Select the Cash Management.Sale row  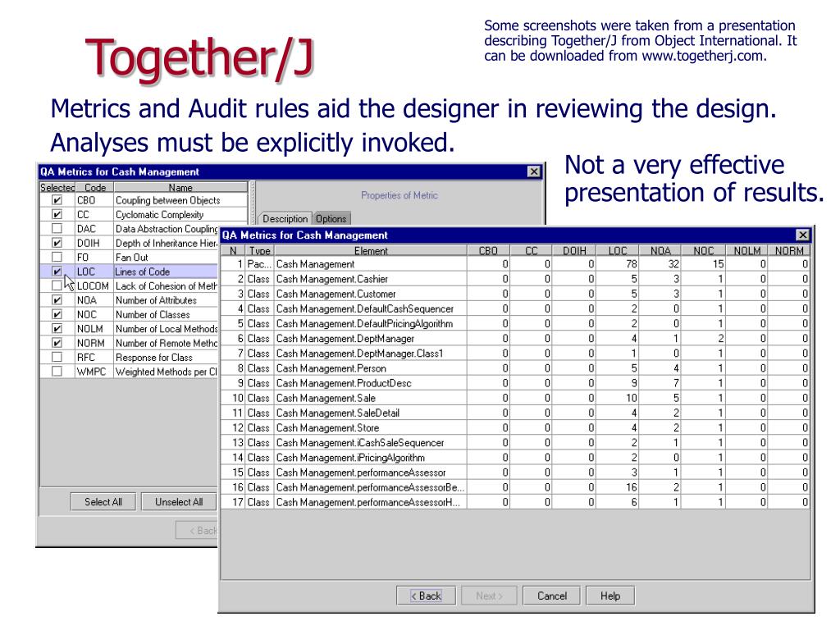pos(515,398)
